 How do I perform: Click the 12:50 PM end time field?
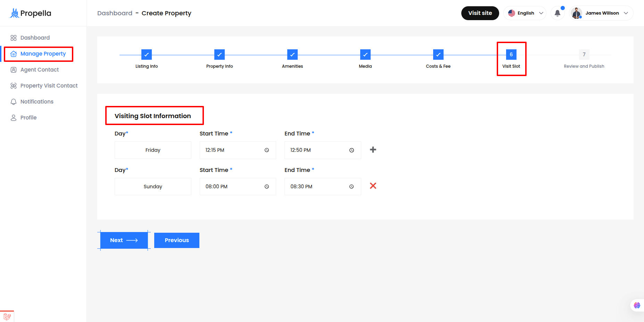tap(323, 150)
